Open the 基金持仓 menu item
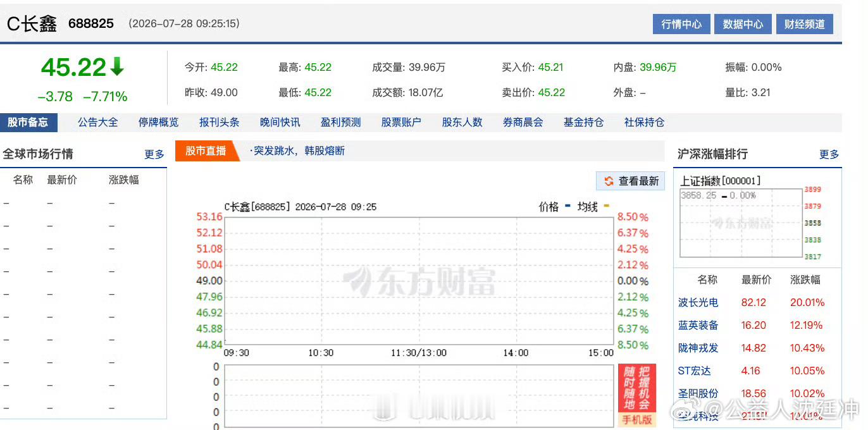This screenshot has width=868, height=430. (584, 122)
